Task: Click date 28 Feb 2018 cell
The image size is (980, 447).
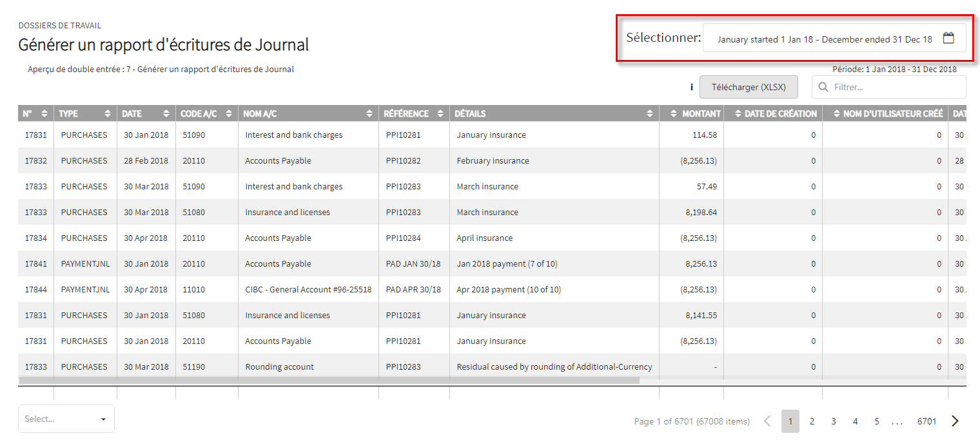Action: pos(146,160)
